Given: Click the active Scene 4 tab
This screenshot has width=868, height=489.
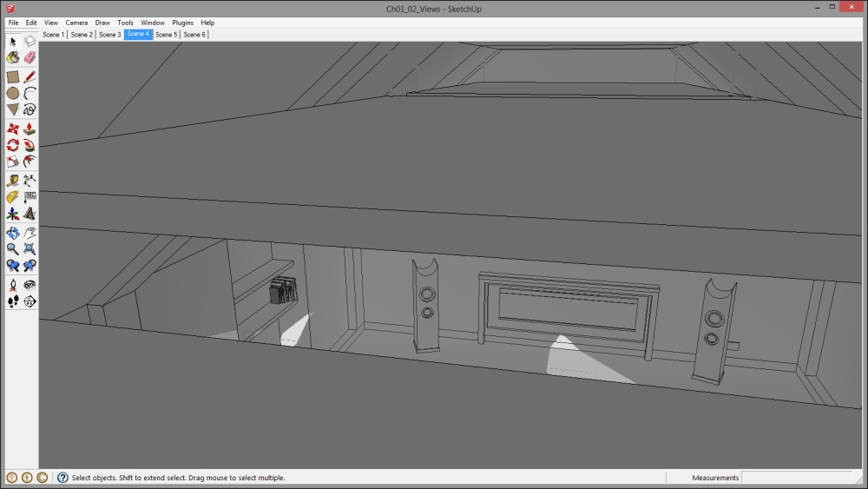Looking at the screenshot, I should [138, 34].
